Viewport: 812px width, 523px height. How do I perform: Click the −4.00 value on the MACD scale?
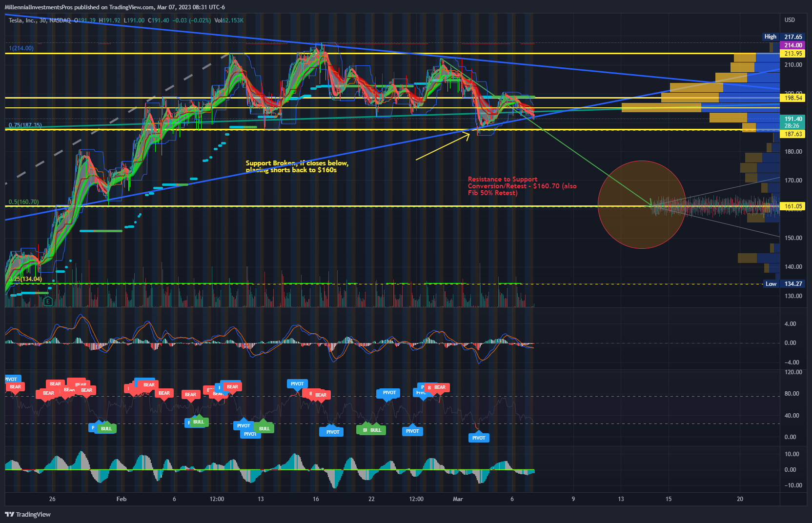coord(792,362)
